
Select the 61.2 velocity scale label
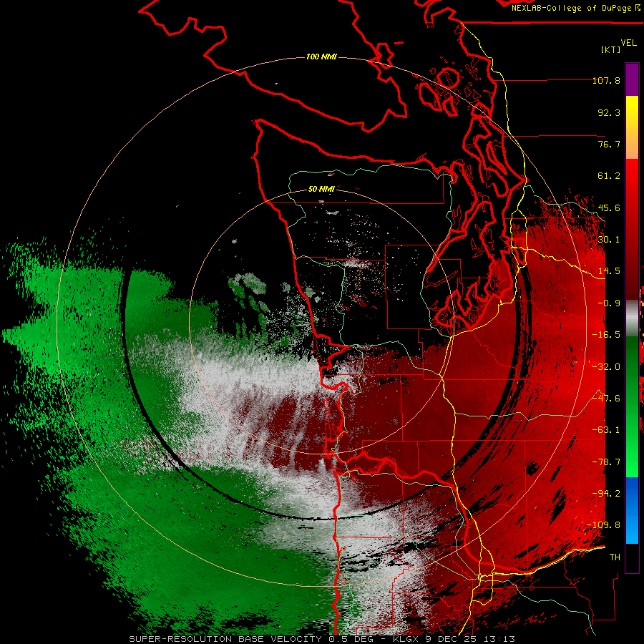tap(609, 176)
